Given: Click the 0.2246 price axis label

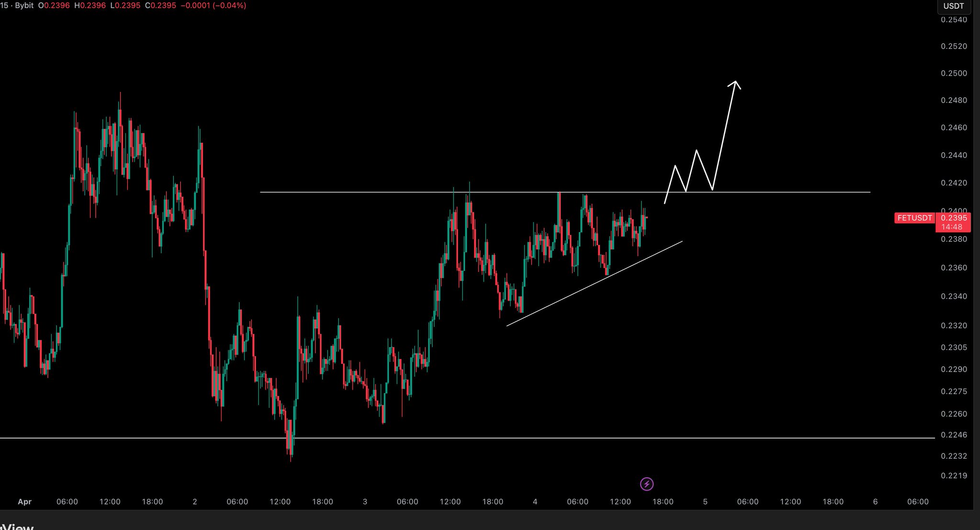Looking at the screenshot, I should (x=953, y=435).
